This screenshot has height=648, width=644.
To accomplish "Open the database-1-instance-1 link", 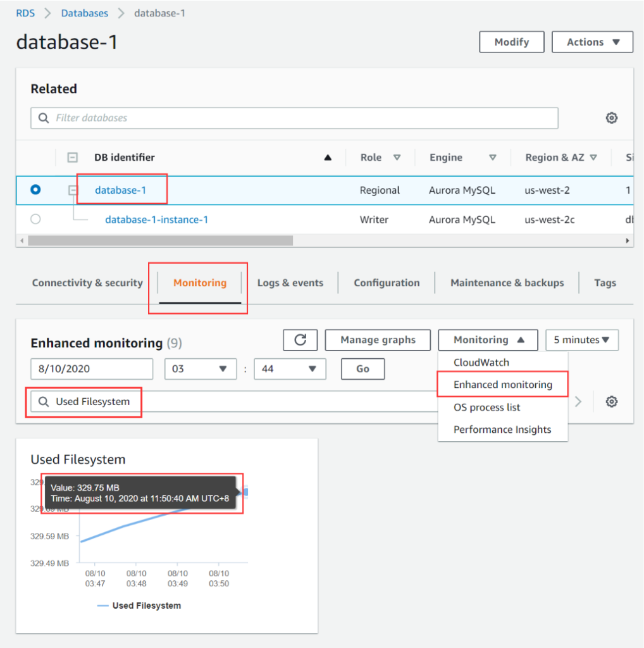I will tap(156, 220).
